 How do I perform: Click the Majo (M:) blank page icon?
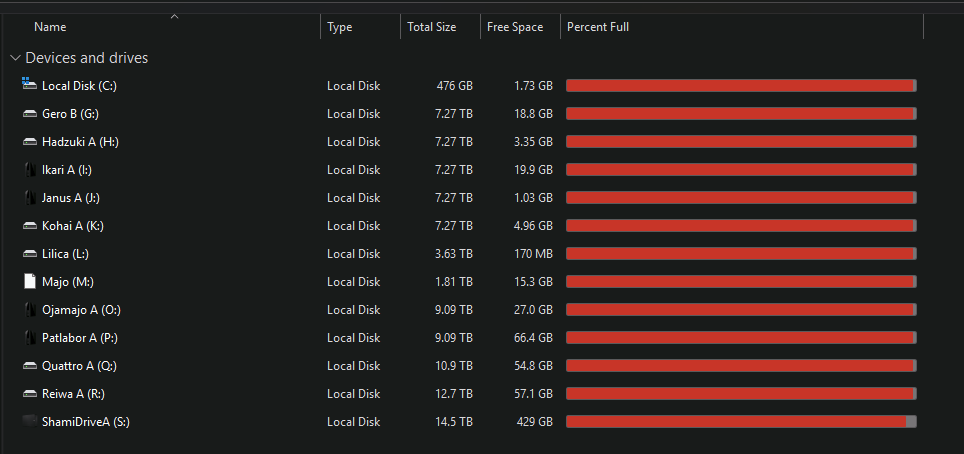coord(30,282)
